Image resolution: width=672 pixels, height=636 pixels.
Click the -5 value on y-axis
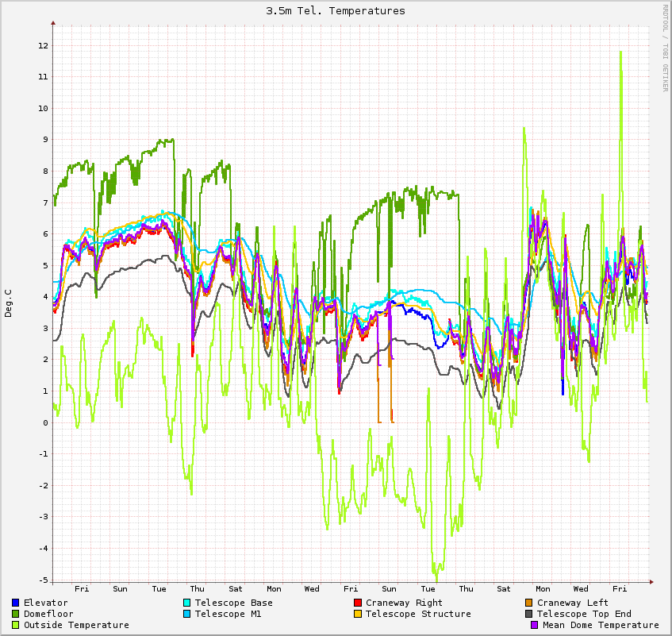pyautogui.click(x=43, y=580)
